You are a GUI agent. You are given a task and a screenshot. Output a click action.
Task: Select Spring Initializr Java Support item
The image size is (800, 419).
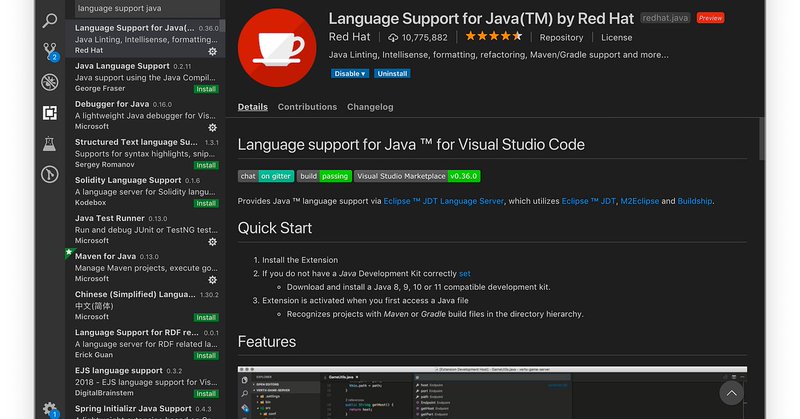146,410
